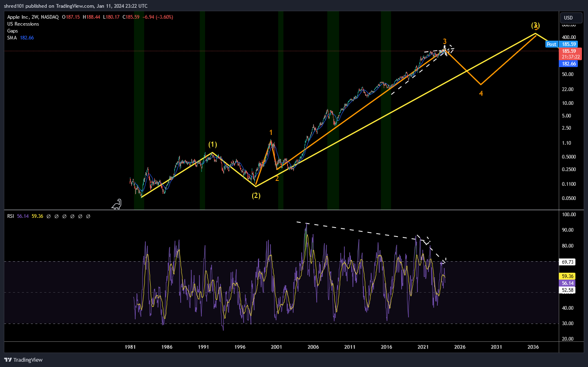The image size is (588, 367).
Task: Select the yellow (1) wave label
Action: [213, 145]
